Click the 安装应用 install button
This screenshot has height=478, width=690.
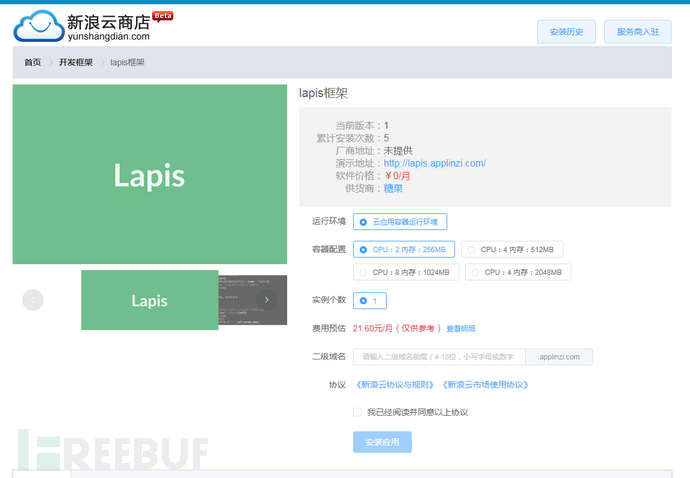point(382,442)
